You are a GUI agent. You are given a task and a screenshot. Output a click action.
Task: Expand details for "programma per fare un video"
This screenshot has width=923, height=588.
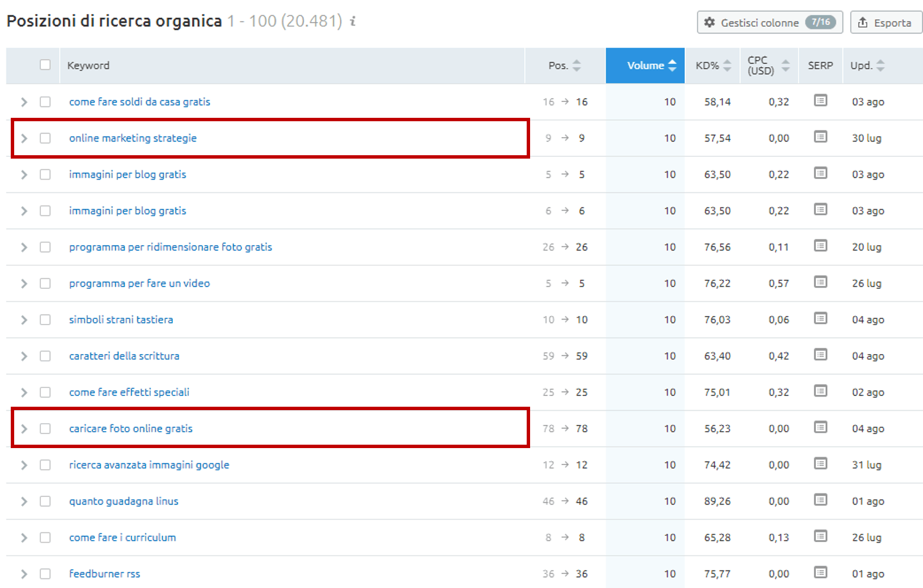click(24, 283)
